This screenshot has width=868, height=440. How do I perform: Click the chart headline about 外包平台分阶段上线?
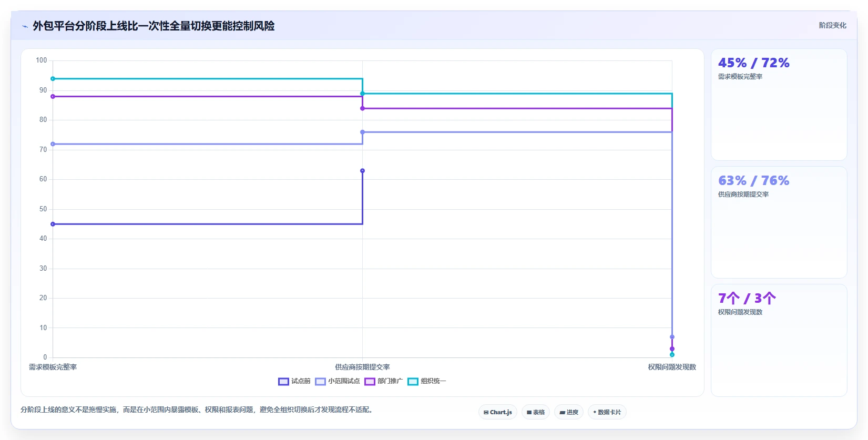tap(154, 26)
